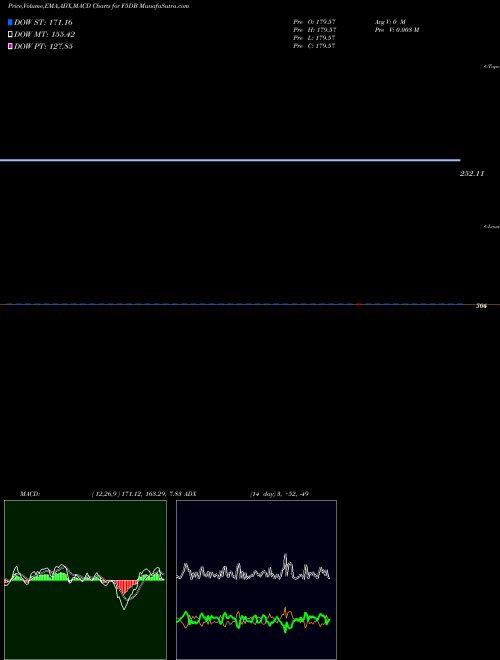Click the blue DOW ST legend swatch
500x660 pixels.
pos(10,22)
